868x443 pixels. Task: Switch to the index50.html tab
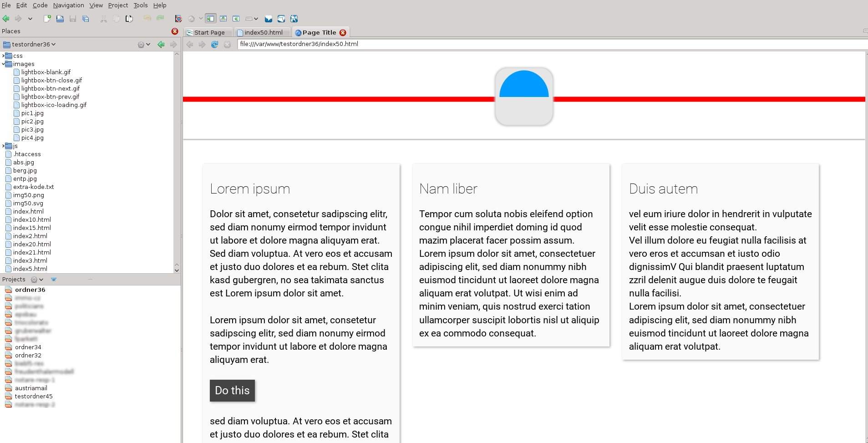(263, 32)
